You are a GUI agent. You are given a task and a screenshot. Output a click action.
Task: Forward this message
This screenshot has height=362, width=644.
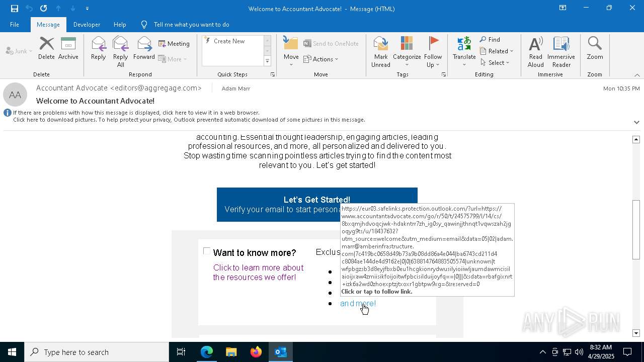click(144, 48)
